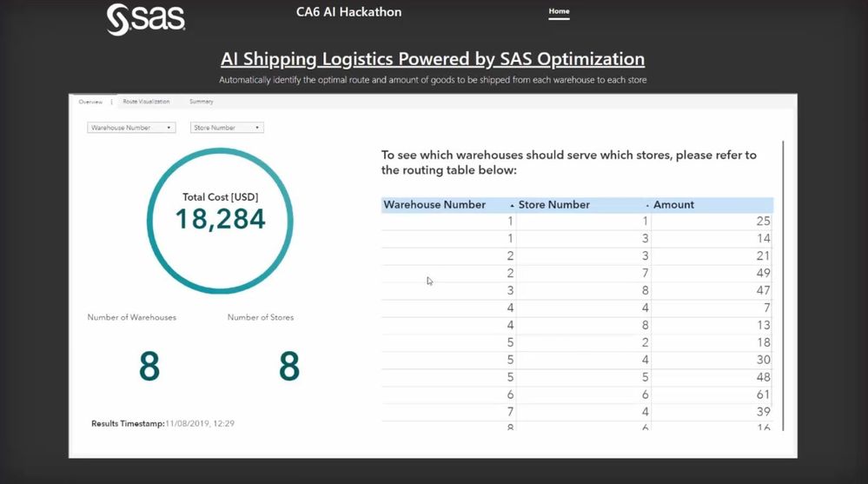The width and height of the screenshot is (868, 484).
Task: Open the Store Number filter dropdown
Action: pyautogui.click(x=227, y=128)
